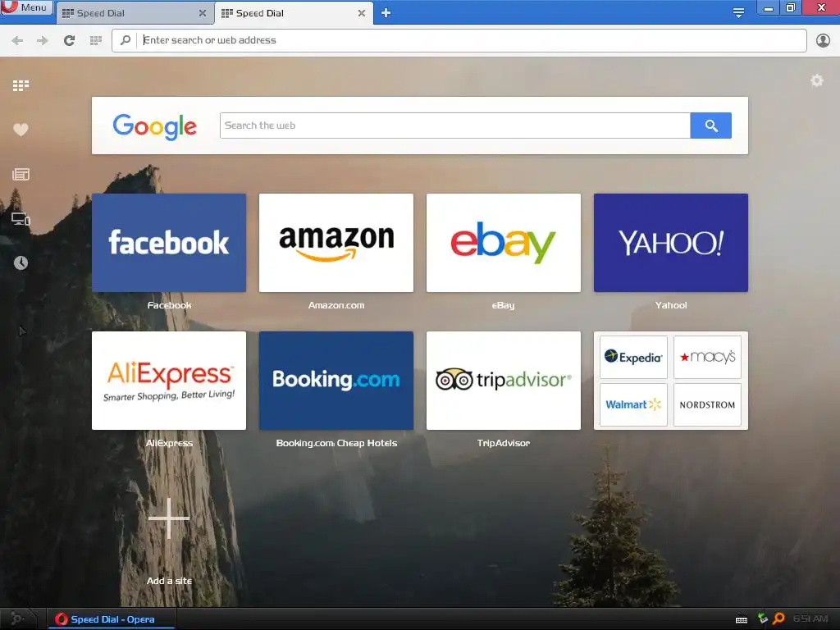Screen dimensions: 840x630
Task: Click the Booking.com Cheap Hotels label
Action: pos(336,443)
